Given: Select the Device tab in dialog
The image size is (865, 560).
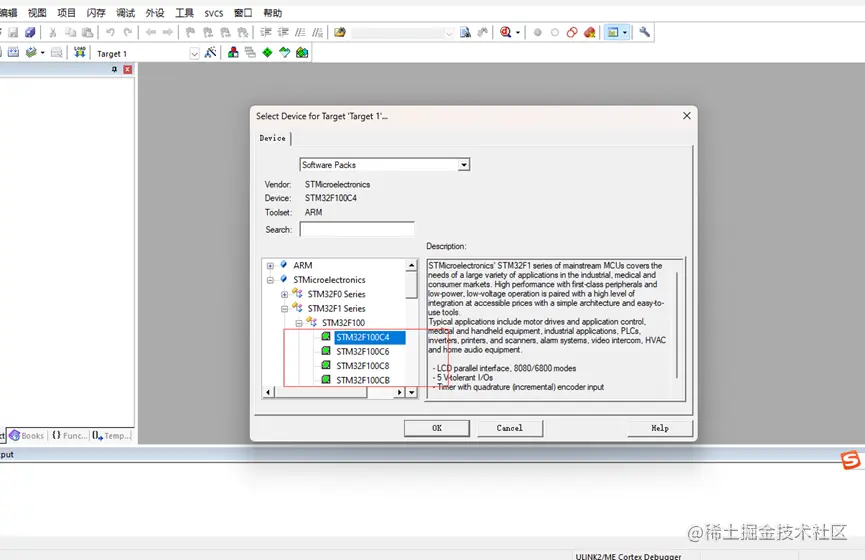Looking at the screenshot, I should (273, 138).
